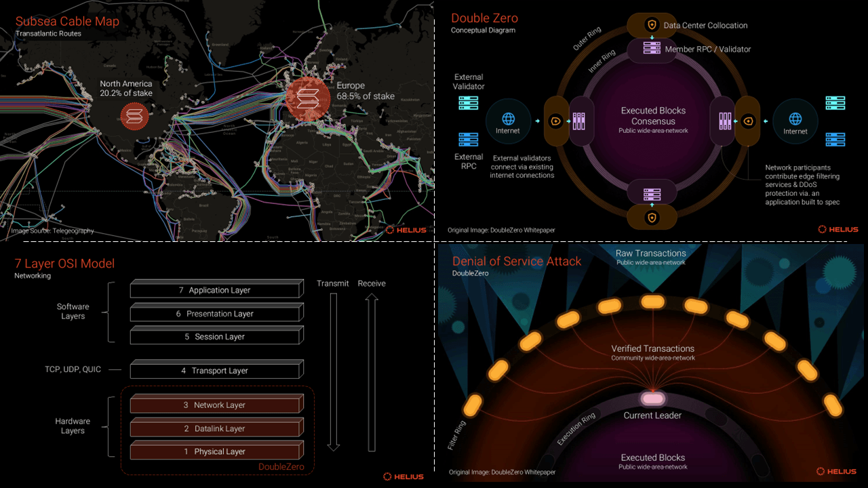Image resolution: width=868 pixels, height=488 pixels.
Task: Click the Helius logo on 7 Layer OSI Model
Action: pos(403,476)
